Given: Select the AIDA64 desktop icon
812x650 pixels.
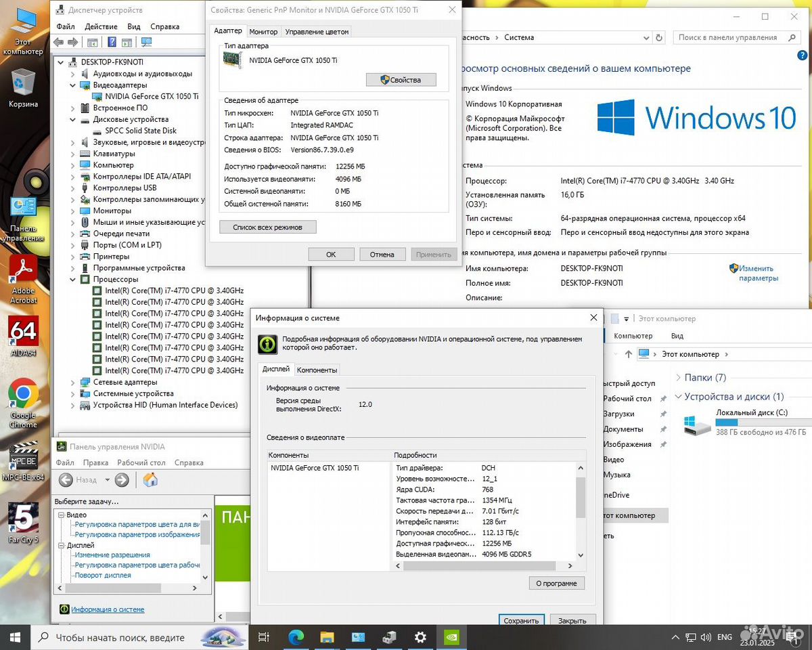Looking at the screenshot, I should [24, 337].
